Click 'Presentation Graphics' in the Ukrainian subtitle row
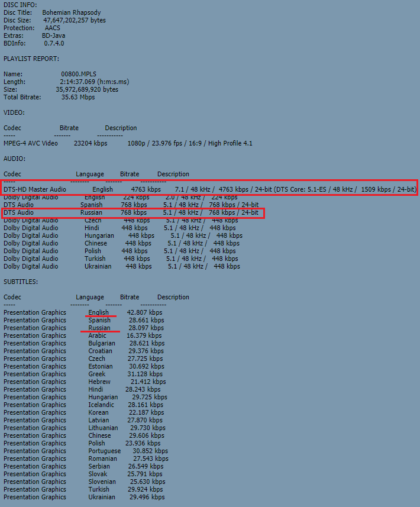 click(x=35, y=498)
